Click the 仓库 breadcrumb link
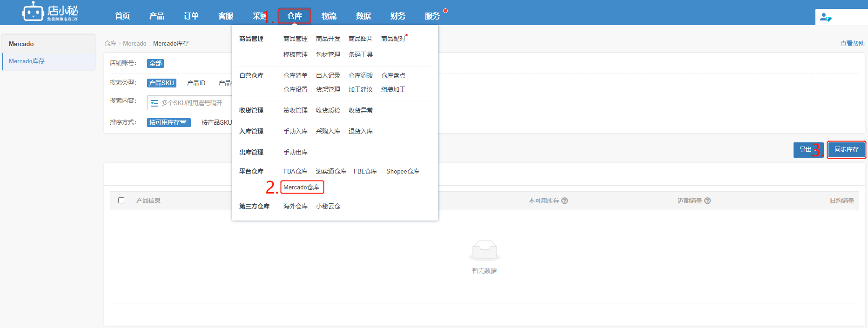Image resolution: width=868 pixels, height=328 pixels. click(x=110, y=43)
